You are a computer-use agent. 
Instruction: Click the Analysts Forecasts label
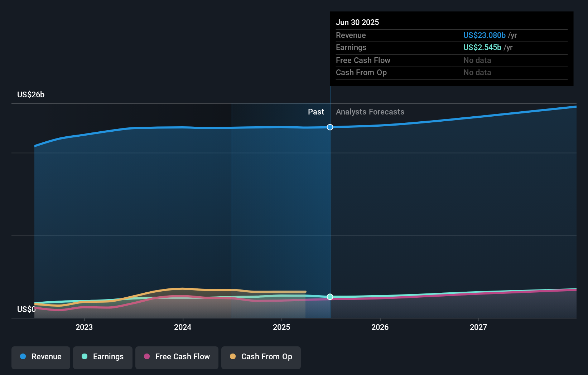coord(370,112)
